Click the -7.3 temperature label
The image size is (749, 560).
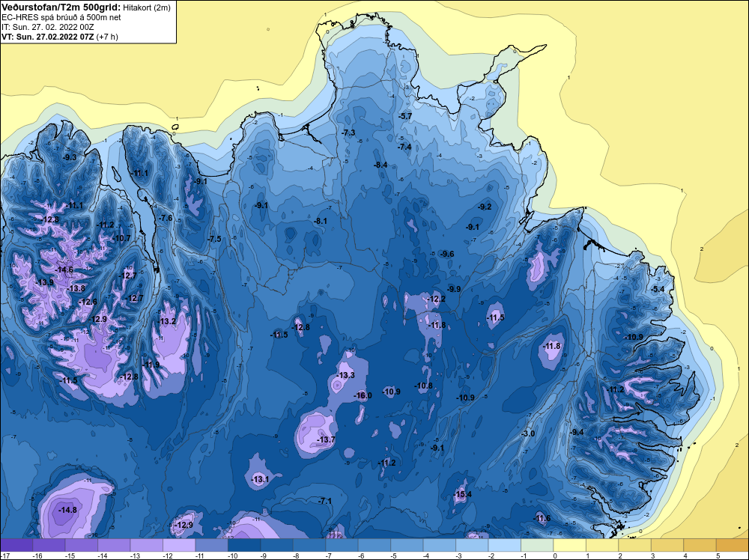pyautogui.click(x=349, y=133)
